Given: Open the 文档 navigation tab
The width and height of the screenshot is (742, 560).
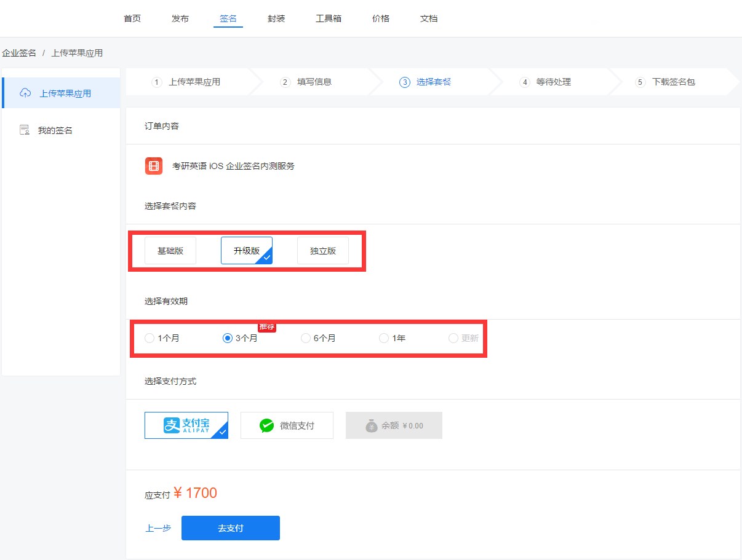Looking at the screenshot, I should click(429, 18).
